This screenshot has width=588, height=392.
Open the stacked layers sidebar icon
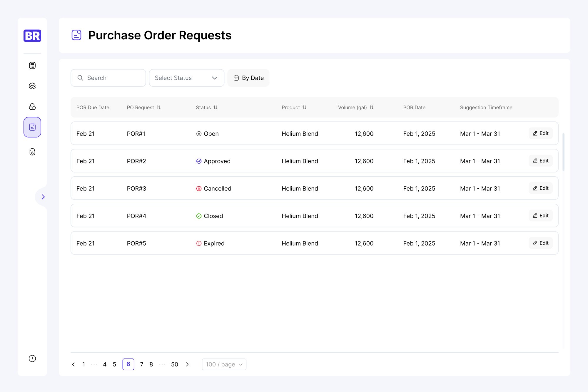point(32,86)
